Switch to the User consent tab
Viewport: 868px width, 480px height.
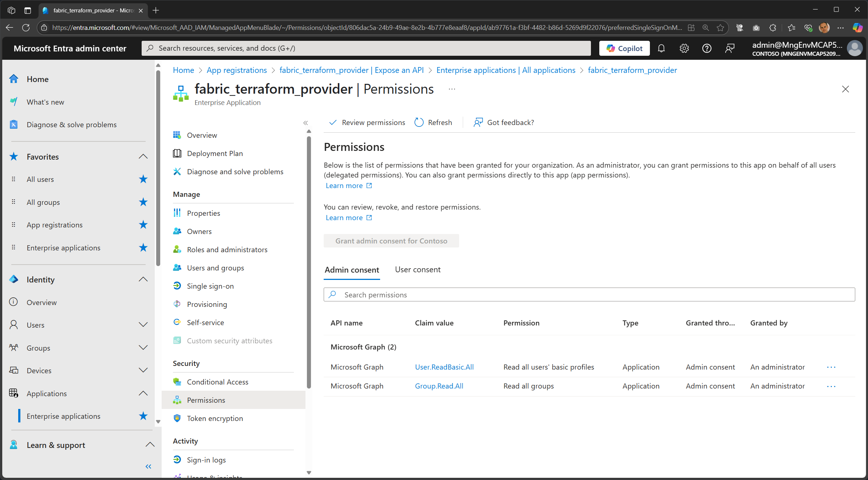coord(418,269)
